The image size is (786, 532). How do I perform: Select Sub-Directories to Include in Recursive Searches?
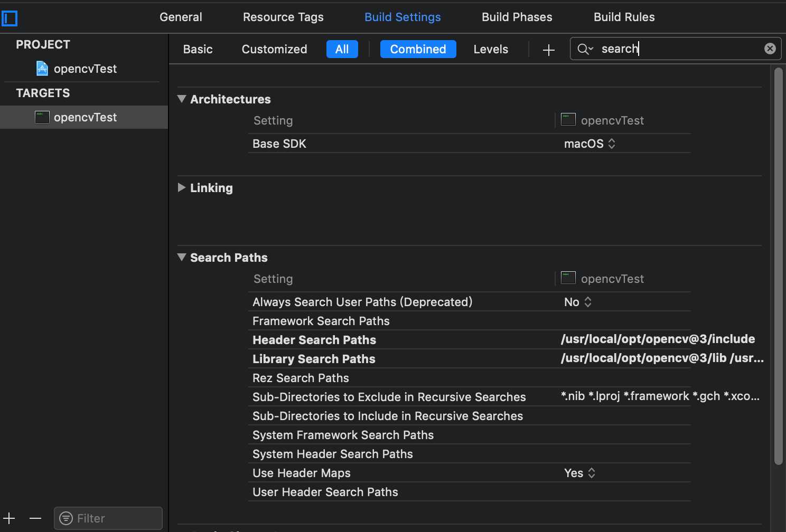469,416
